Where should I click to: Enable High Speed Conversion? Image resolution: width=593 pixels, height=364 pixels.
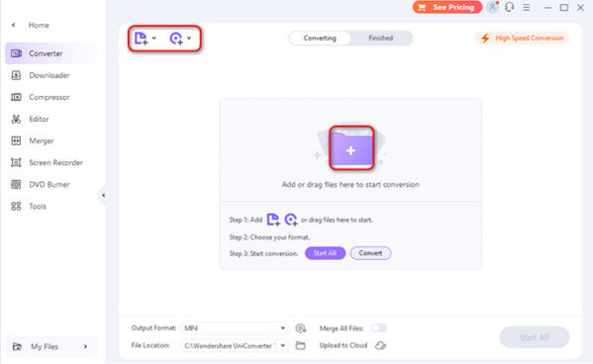[523, 39]
